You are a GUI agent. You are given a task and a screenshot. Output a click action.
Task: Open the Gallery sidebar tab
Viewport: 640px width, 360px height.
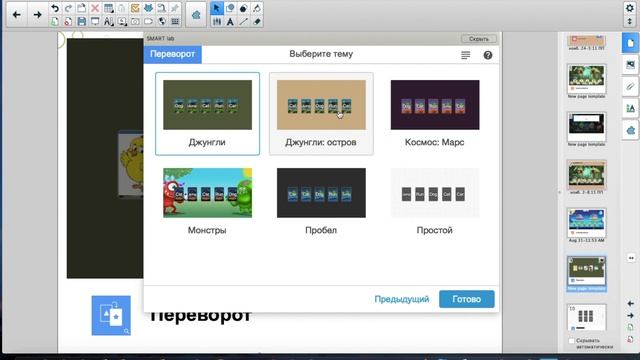[630, 65]
